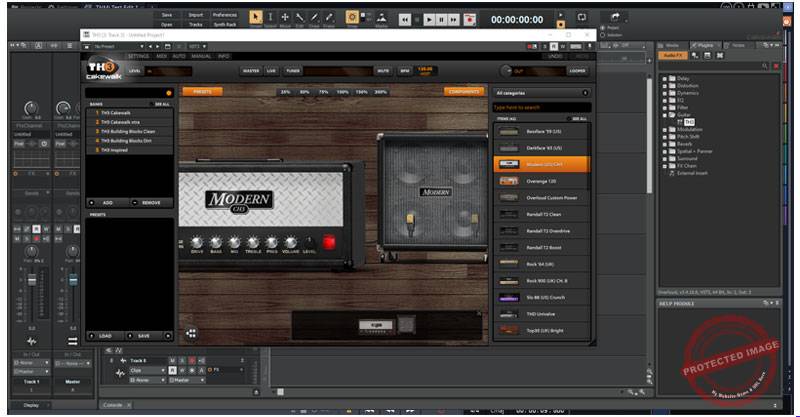This screenshot has width=800, height=417.
Task: Click the TH3 BPM button
Action: click(x=405, y=71)
